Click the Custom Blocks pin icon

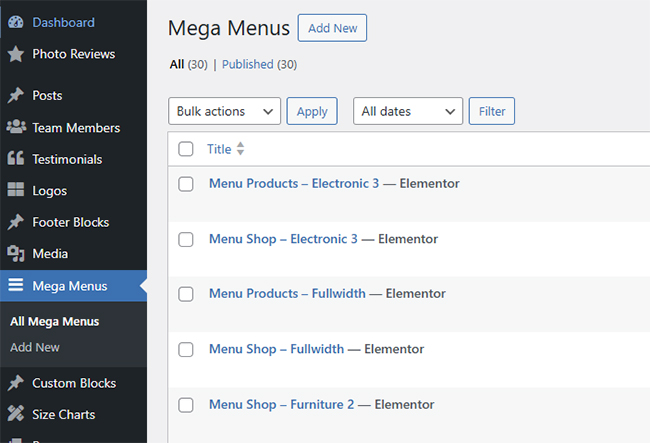(16, 383)
